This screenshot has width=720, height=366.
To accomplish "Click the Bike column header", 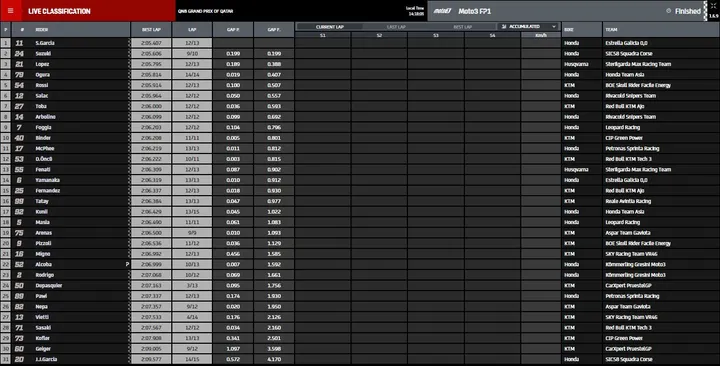I will (x=568, y=29).
